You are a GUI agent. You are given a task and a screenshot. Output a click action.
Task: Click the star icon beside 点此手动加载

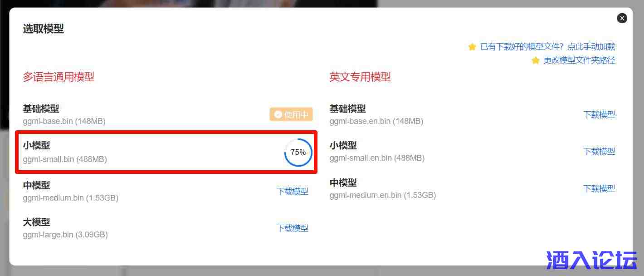click(472, 47)
